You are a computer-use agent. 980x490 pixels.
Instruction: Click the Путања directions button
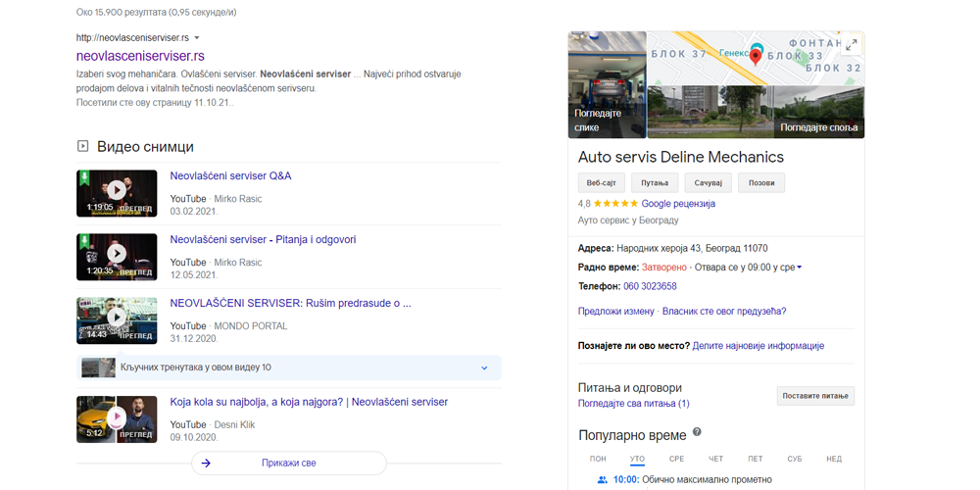click(655, 183)
